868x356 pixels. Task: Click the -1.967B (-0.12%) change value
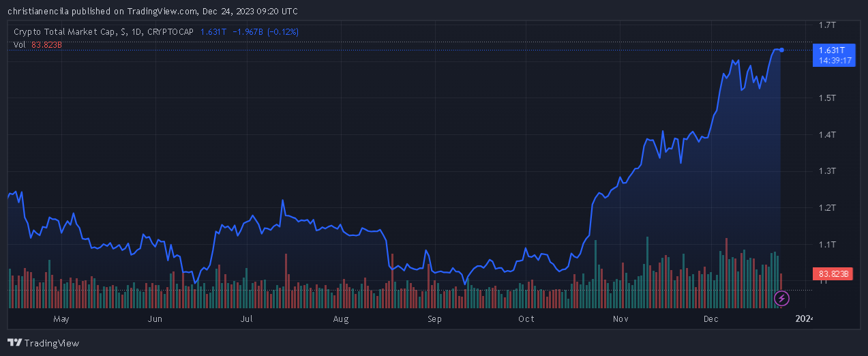pos(265,32)
